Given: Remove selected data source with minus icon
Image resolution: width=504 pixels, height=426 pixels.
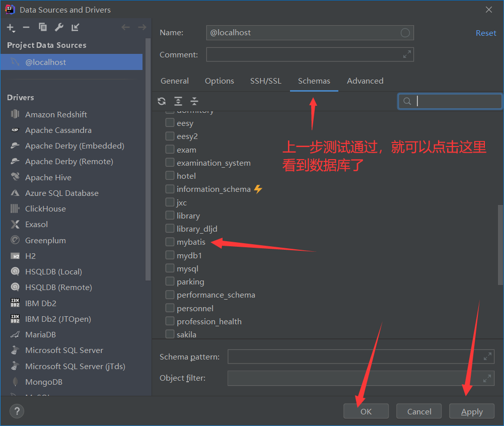Looking at the screenshot, I should tap(26, 28).
